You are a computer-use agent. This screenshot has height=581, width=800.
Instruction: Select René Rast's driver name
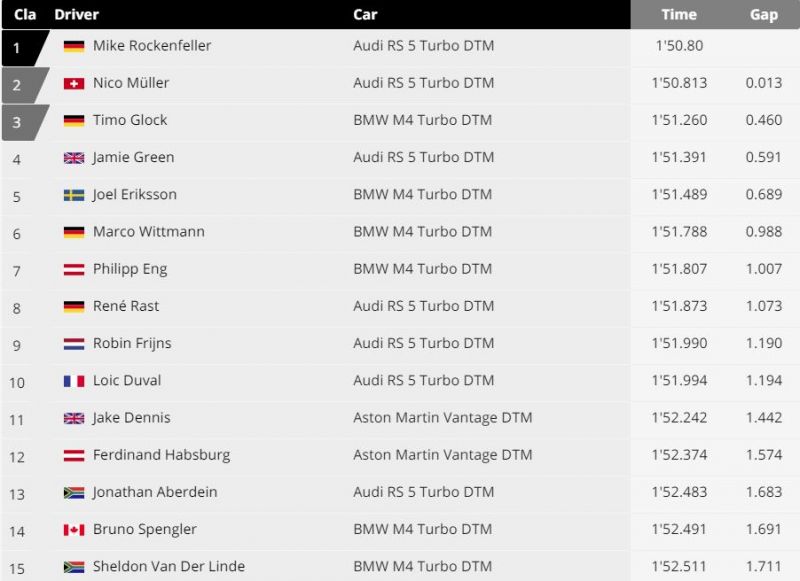coord(126,306)
